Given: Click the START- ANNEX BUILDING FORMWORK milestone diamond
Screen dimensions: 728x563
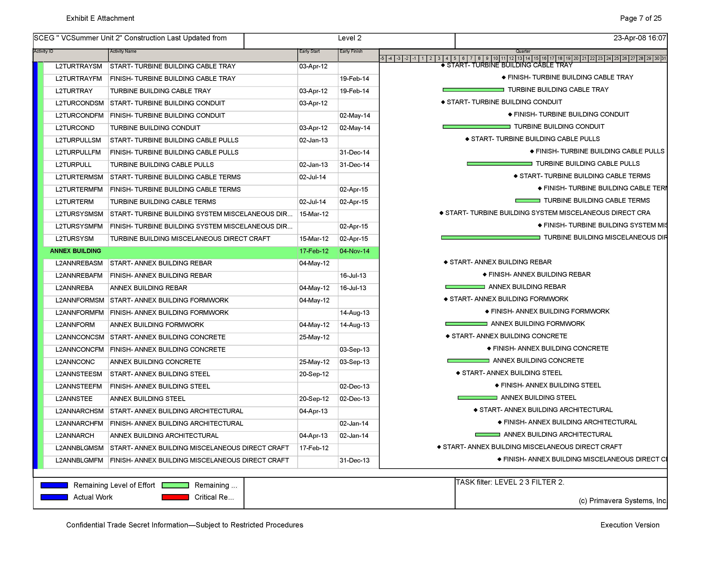Looking at the screenshot, I should tap(446, 299).
